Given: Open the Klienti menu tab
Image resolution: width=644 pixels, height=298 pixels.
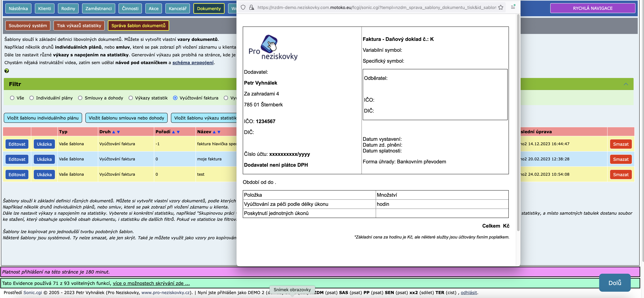Looking at the screenshot, I should pos(45,9).
